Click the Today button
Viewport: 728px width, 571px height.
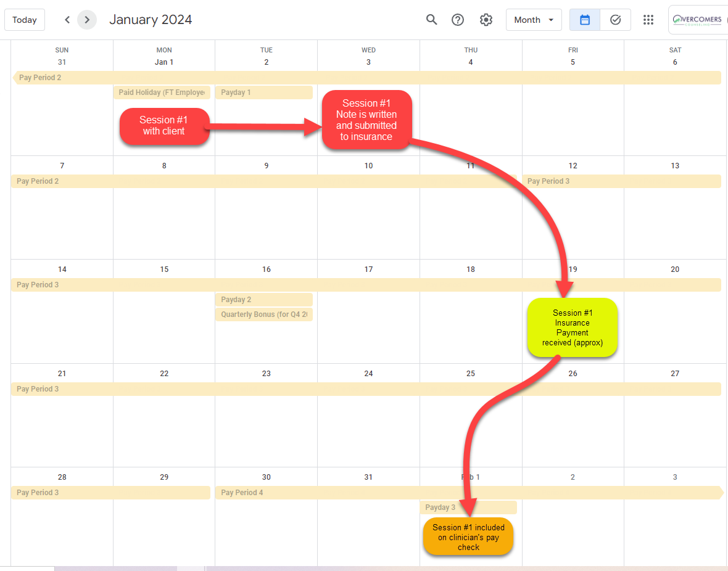[25, 20]
